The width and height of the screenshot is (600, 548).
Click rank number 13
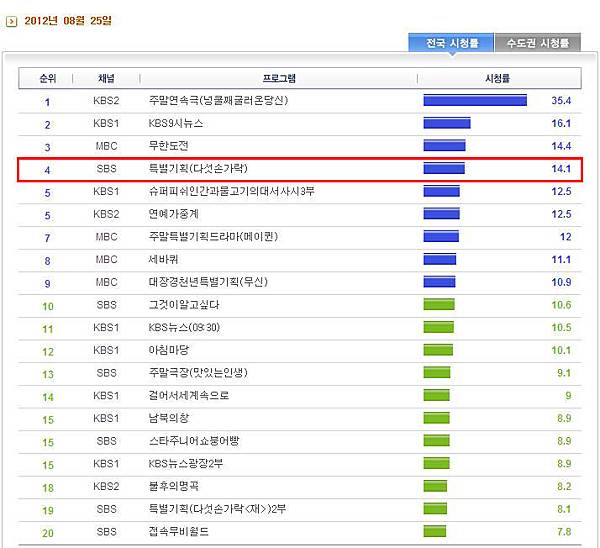(x=48, y=374)
